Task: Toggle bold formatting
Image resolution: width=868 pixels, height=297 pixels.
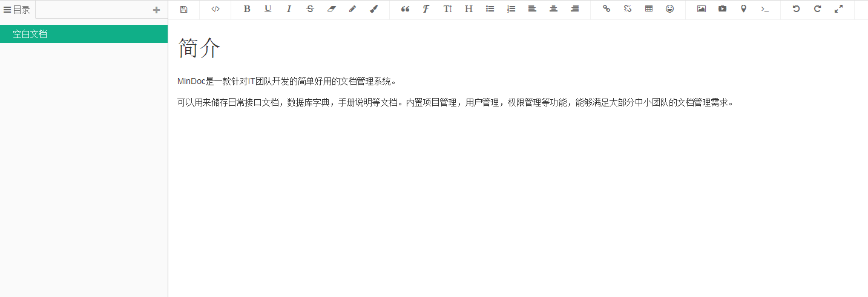Action: [x=247, y=9]
